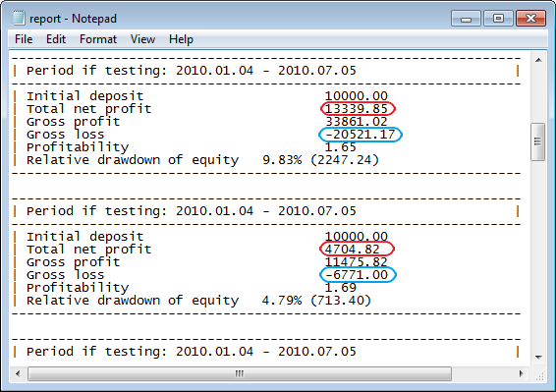Click 10000.00 value in first report
Viewport: 556px width, 392px height.
pos(357,95)
